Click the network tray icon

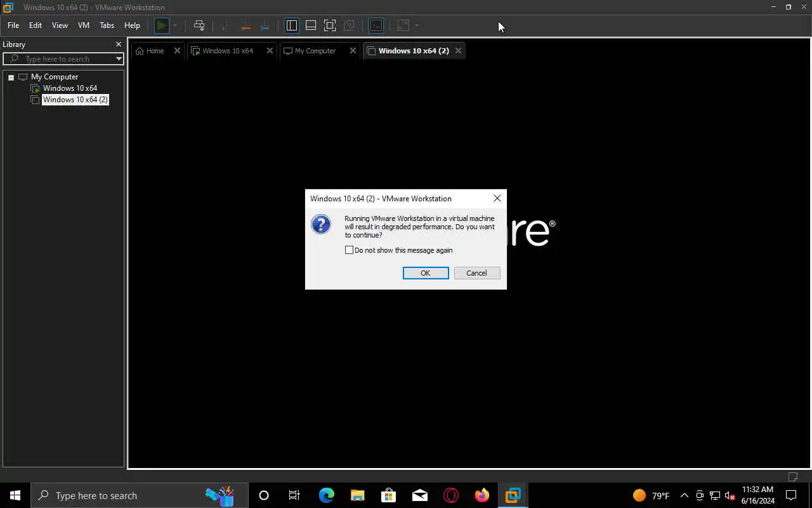[715, 495]
